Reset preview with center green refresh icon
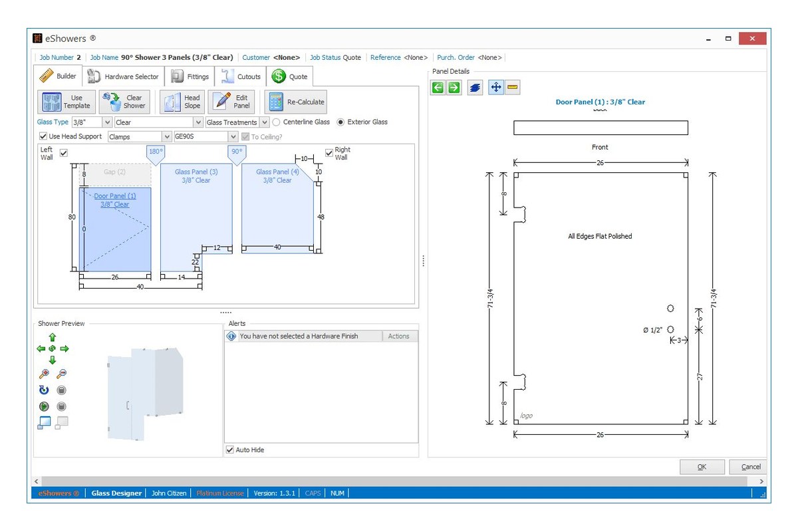 pyautogui.click(x=53, y=348)
